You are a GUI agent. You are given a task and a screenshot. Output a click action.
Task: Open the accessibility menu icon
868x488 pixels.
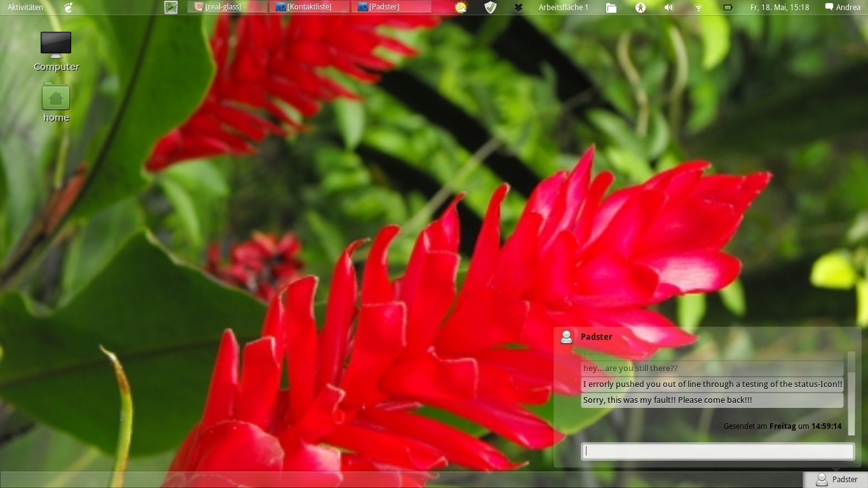coord(641,8)
